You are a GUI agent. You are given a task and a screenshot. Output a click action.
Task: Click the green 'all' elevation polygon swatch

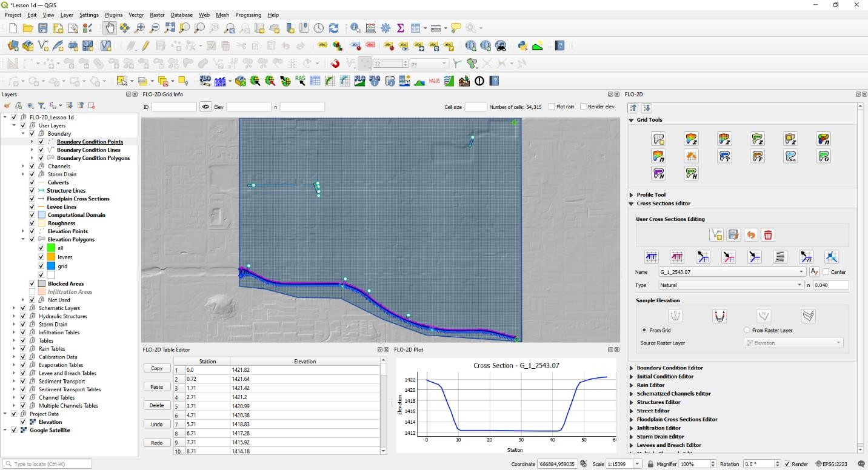[x=51, y=248]
